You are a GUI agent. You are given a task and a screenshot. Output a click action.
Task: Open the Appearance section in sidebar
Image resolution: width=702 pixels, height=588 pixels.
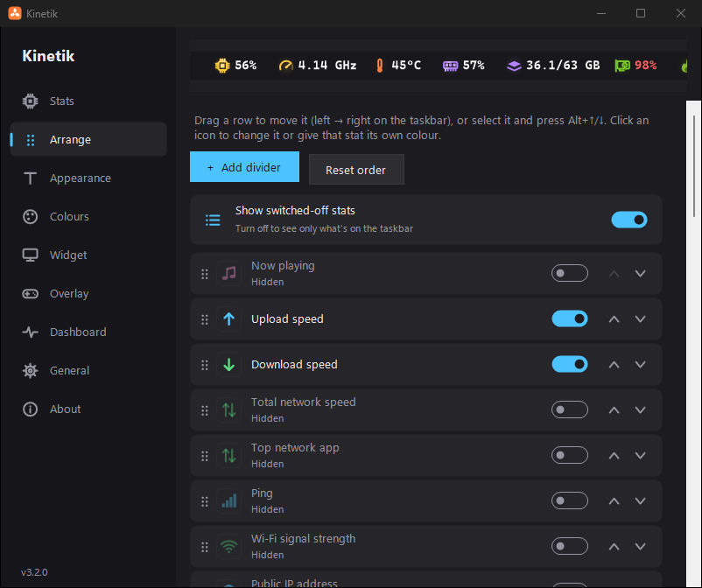[88, 178]
